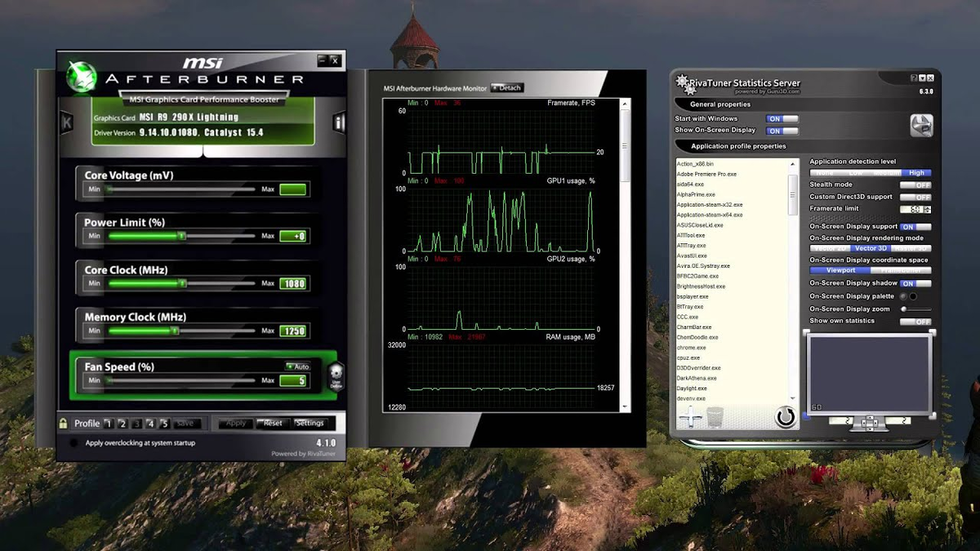Viewport: 980px width, 551px height.
Task: Add application profile with plus icon
Action: 691,418
